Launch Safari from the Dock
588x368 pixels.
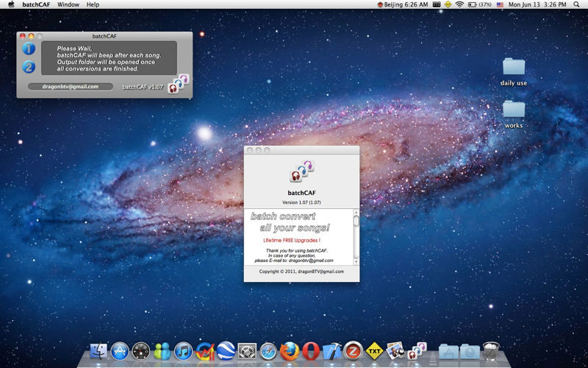pos(268,352)
